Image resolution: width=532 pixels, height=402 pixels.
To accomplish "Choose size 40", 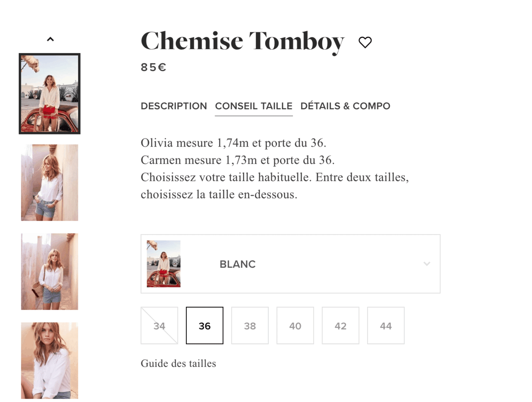I will [x=295, y=326].
